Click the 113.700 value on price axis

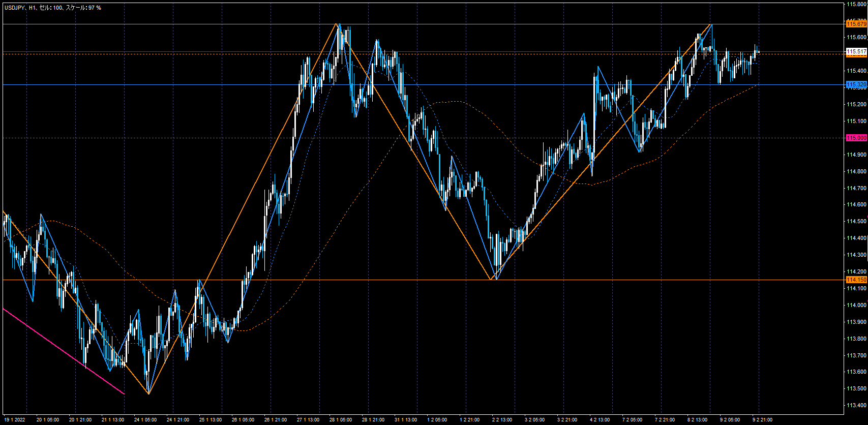[x=856, y=355]
